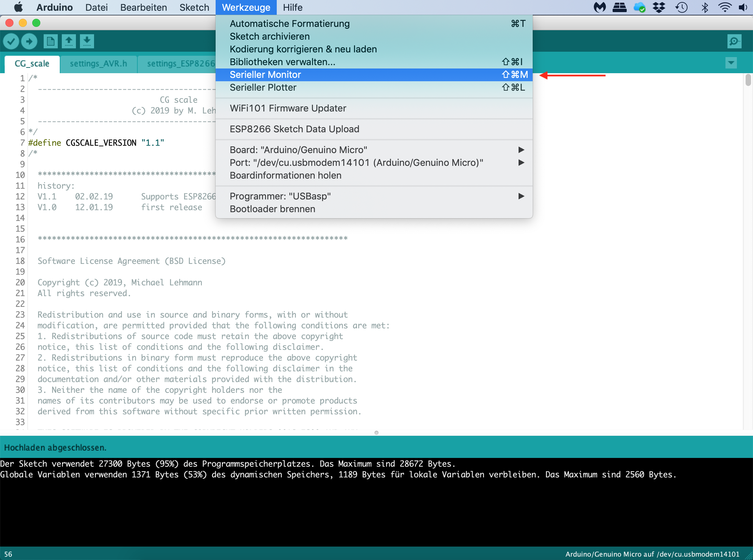Open the Sketch menu
753x560 pixels.
(194, 7)
